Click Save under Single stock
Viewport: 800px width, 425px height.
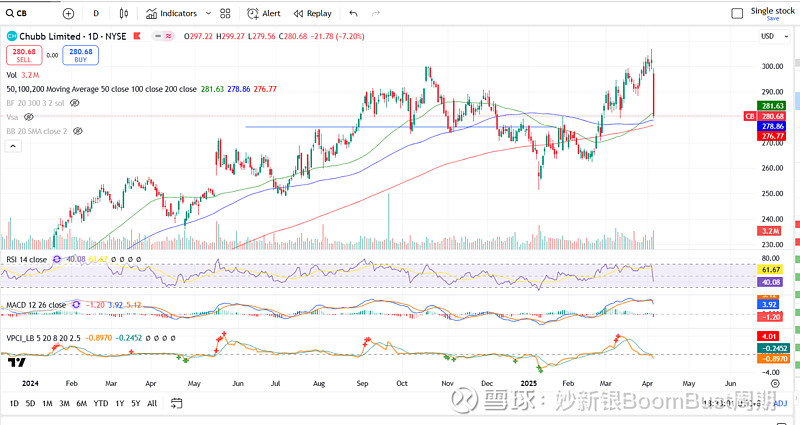(x=773, y=19)
